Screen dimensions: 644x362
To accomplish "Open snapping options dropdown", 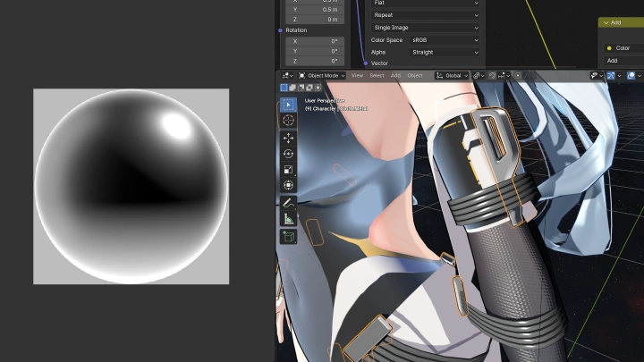I will [504, 75].
